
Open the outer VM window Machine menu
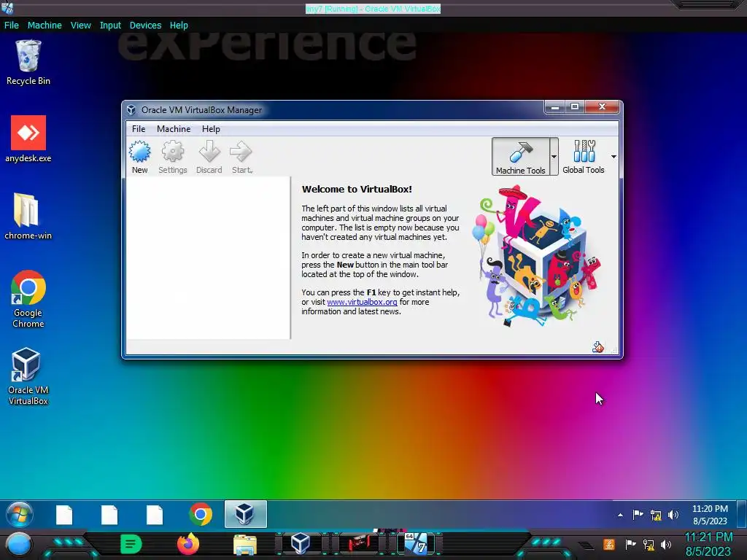tap(44, 26)
